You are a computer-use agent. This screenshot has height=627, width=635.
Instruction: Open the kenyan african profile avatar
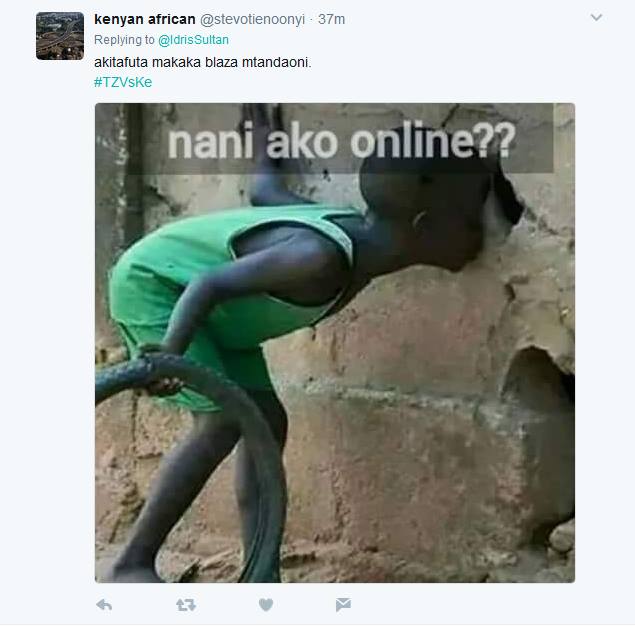point(60,36)
